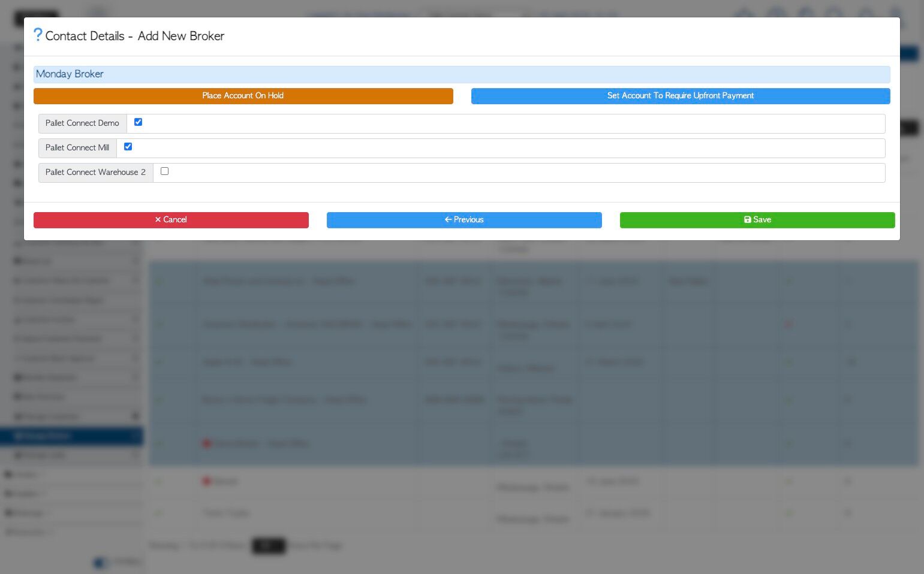Enable the Pallet Connect Warehouse 2 checkbox
Screen dimensions: 924x574
(x=164, y=171)
